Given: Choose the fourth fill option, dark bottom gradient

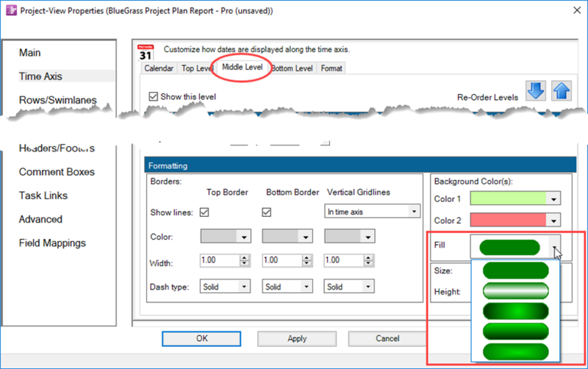Looking at the screenshot, I should (516, 332).
